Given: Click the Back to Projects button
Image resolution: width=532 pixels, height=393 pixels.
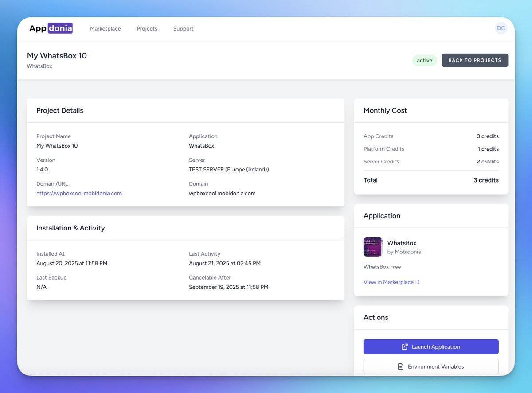Looking at the screenshot, I should coord(475,60).
